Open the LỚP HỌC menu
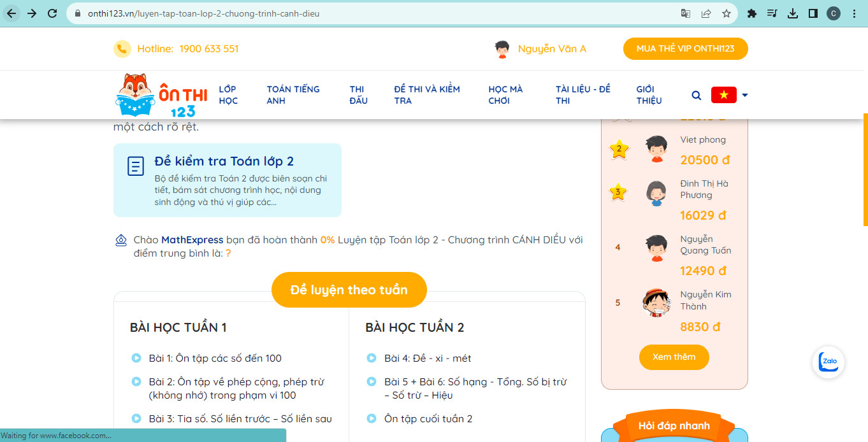This screenshot has width=868, height=442. coord(228,95)
